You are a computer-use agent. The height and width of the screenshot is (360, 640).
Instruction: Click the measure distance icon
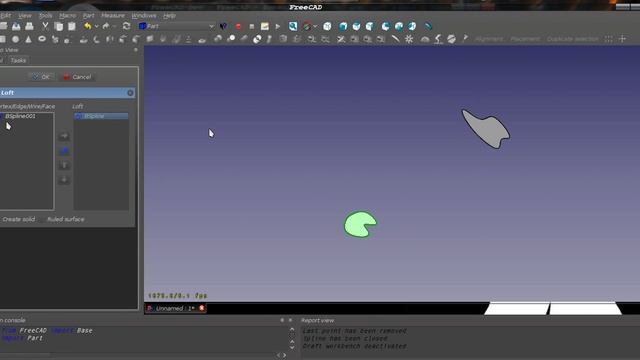pyautogui.click(x=428, y=26)
